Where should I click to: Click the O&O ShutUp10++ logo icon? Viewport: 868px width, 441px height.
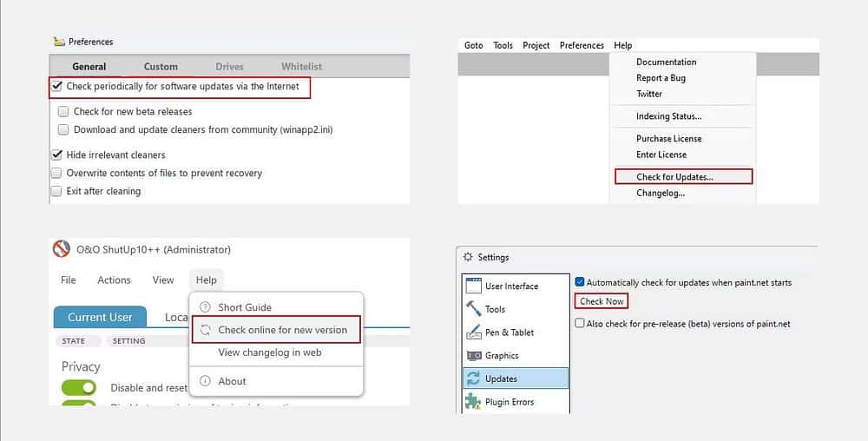click(x=61, y=249)
